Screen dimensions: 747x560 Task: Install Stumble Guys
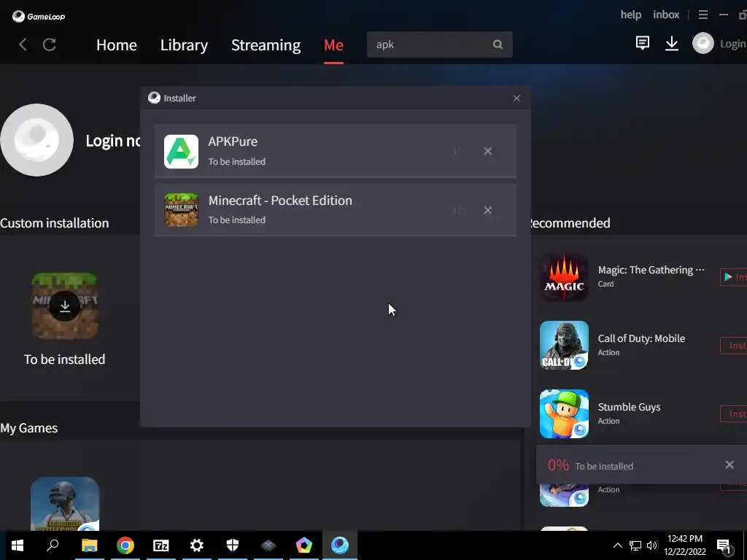pos(734,414)
